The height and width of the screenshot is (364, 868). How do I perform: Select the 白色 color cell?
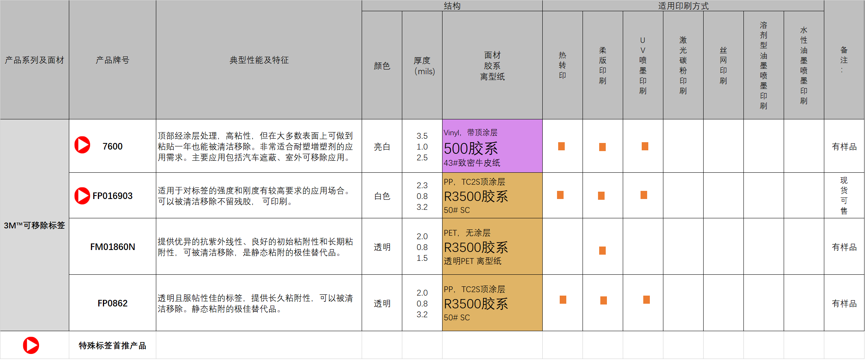(382, 196)
